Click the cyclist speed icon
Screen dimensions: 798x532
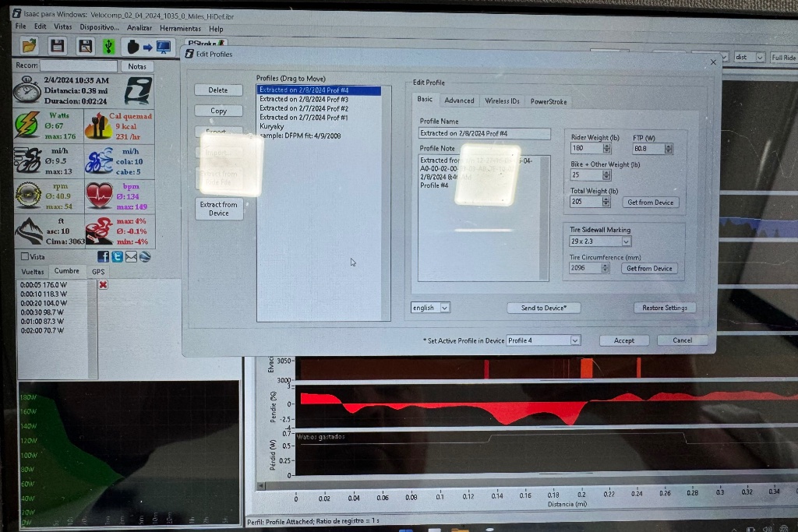point(27,160)
